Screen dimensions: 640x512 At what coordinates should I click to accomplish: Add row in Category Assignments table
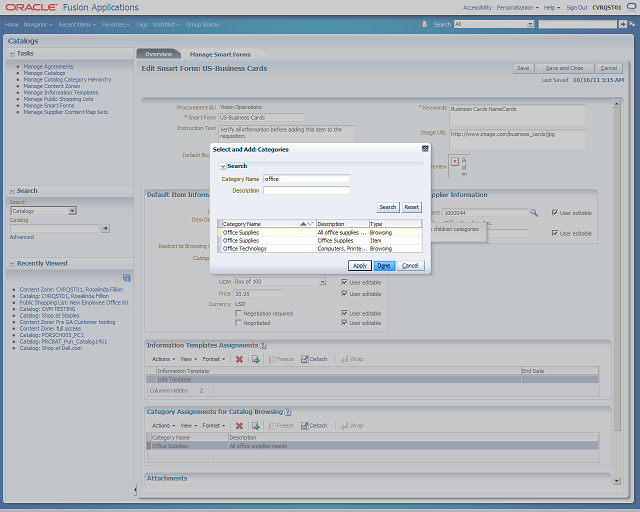[x=256, y=426]
